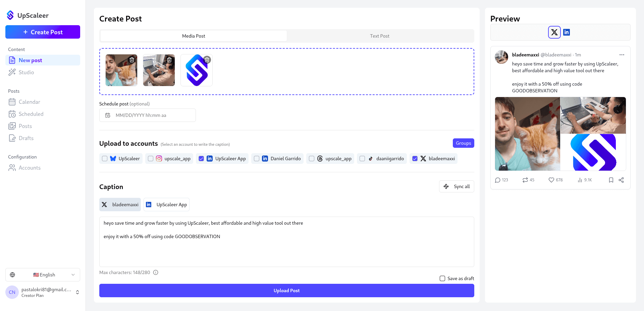644x311 pixels.
Task: Open Posts page in sidebar
Action: (43, 126)
